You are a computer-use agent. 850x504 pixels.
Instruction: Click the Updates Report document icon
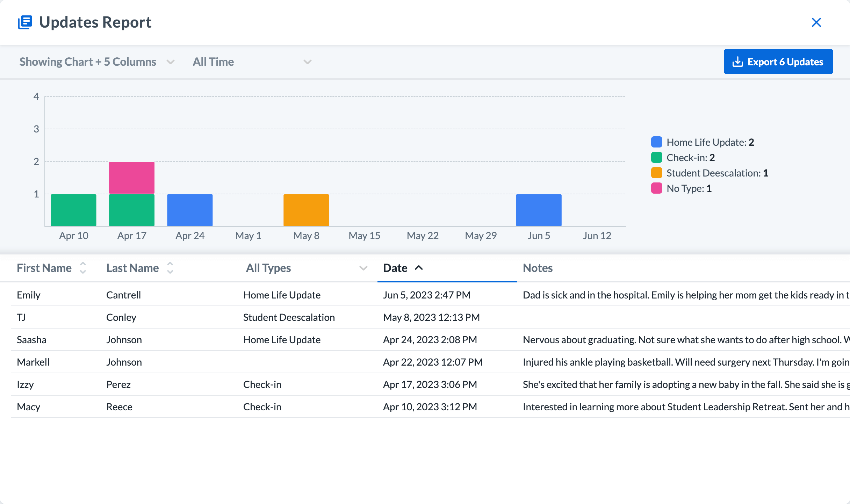(25, 22)
